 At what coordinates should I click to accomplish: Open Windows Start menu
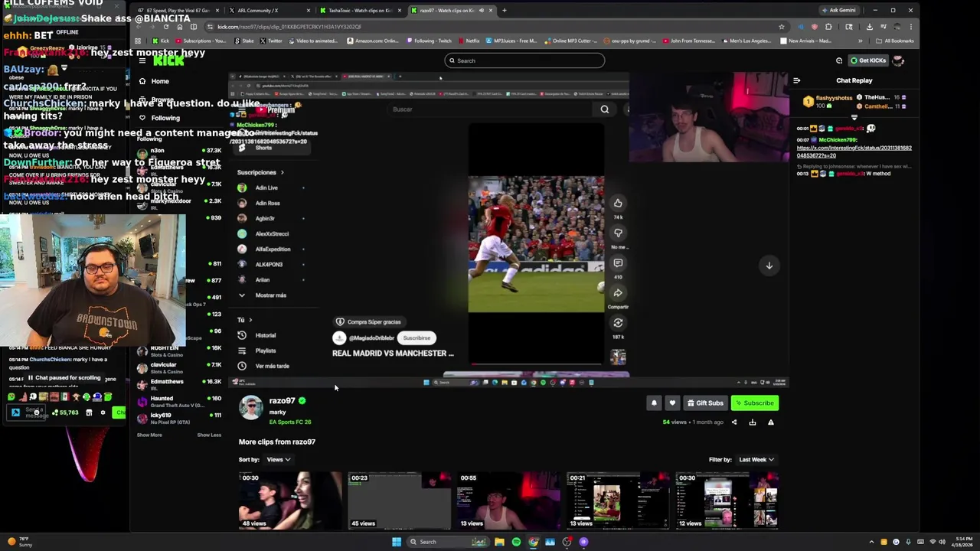397,542
